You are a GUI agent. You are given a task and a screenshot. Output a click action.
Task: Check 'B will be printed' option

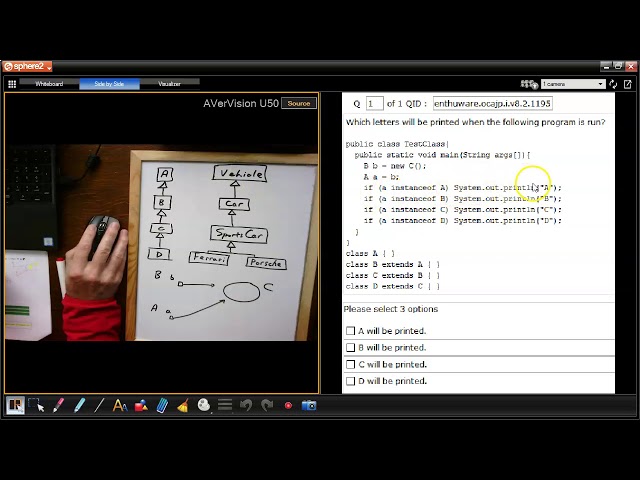pyautogui.click(x=350, y=347)
